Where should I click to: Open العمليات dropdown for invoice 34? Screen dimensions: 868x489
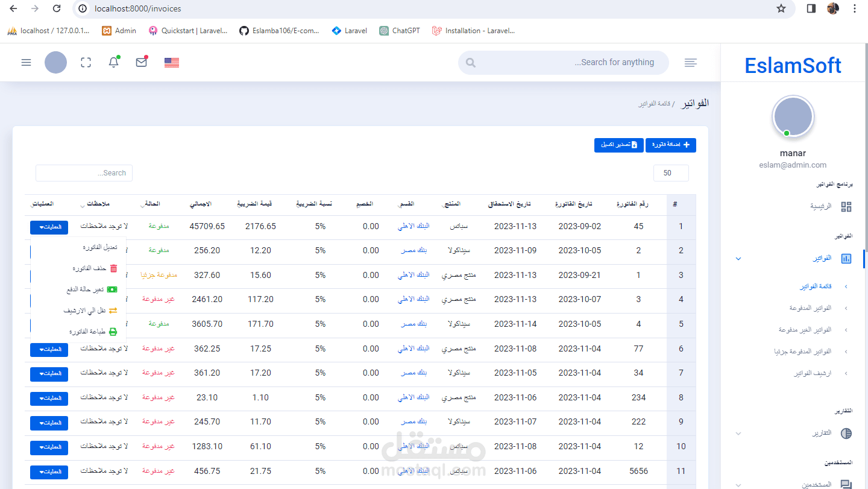[49, 374]
